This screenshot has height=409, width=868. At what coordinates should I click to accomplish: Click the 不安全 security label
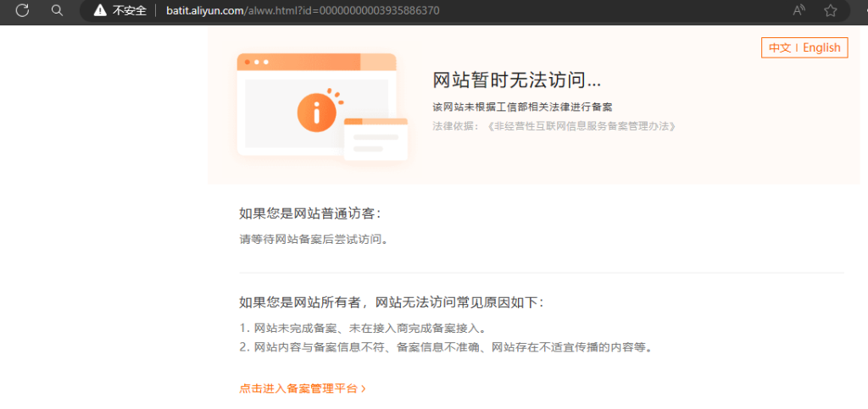tap(130, 10)
